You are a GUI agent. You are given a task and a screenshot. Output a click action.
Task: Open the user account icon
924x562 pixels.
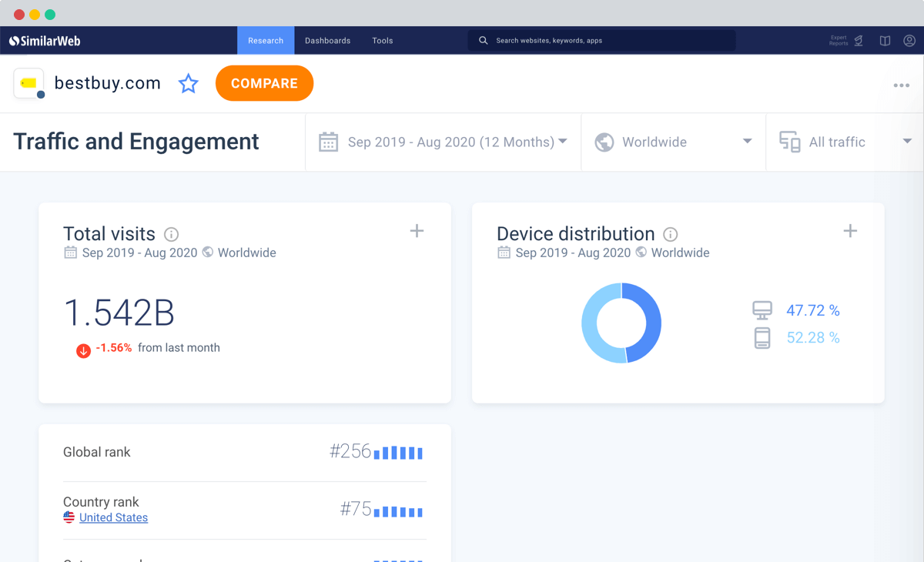tap(909, 41)
